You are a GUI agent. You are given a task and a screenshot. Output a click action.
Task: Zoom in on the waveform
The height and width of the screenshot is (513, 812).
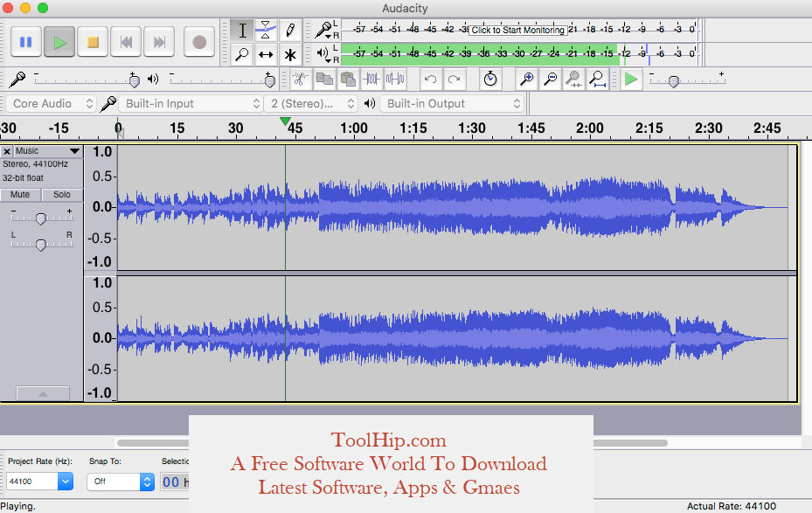(527, 80)
